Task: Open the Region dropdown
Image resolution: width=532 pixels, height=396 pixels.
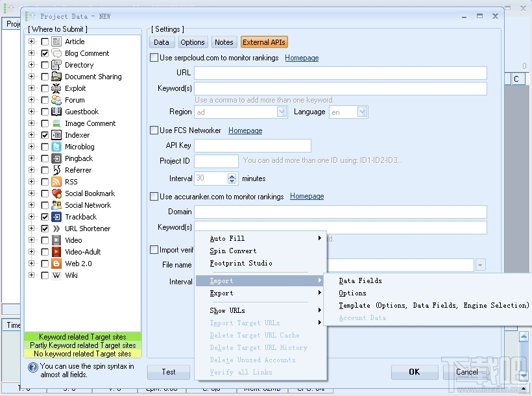Action: (x=282, y=112)
